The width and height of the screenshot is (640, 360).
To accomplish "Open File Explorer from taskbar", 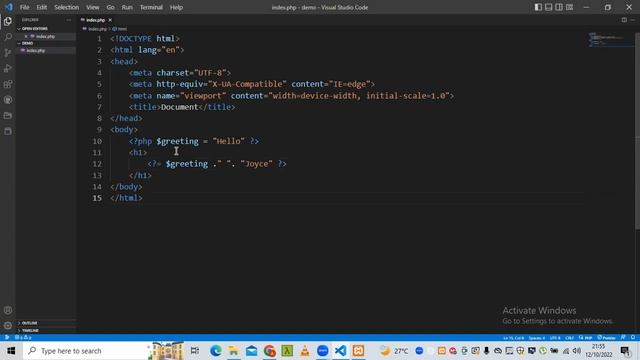I will (233, 351).
